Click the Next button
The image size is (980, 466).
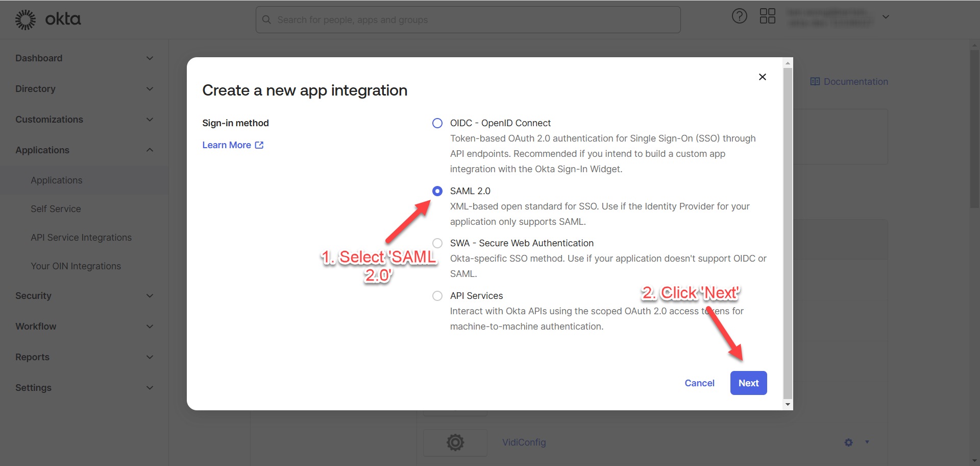click(x=748, y=383)
